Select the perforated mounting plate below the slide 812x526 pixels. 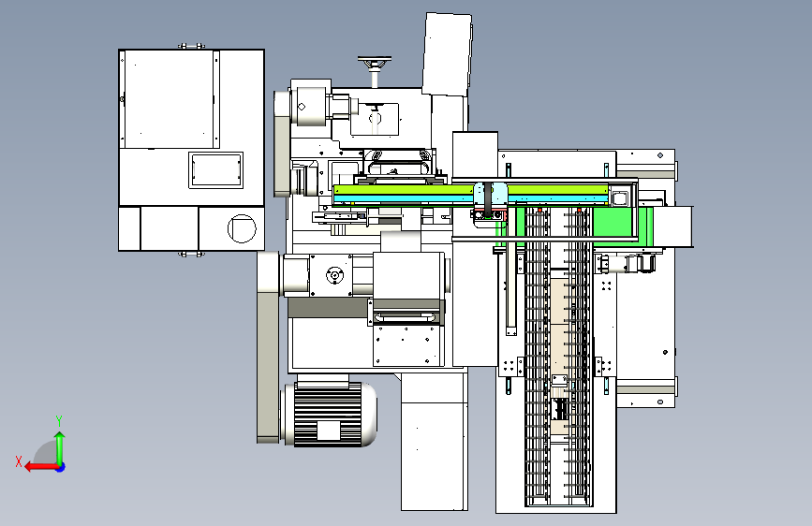point(408,346)
